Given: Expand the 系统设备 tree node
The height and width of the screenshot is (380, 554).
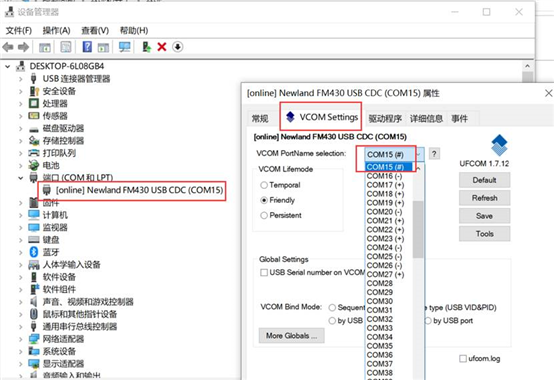Looking at the screenshot, I should tap(20, 351).
